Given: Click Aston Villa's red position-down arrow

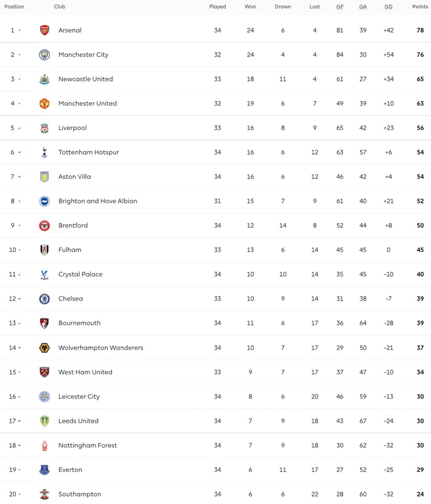Looking at the screenshot, I should pos(20,177).
